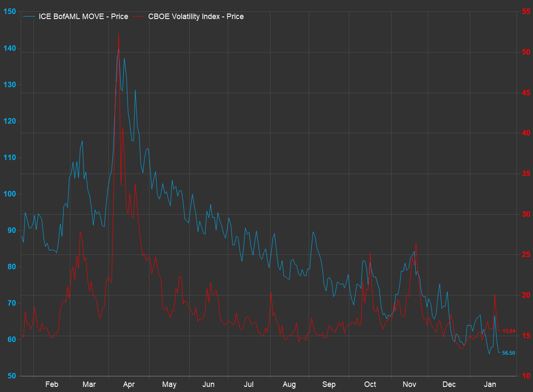Click the Apr label on time axis
Viewport: 533px width, 392px height.
tap(129, 384)
